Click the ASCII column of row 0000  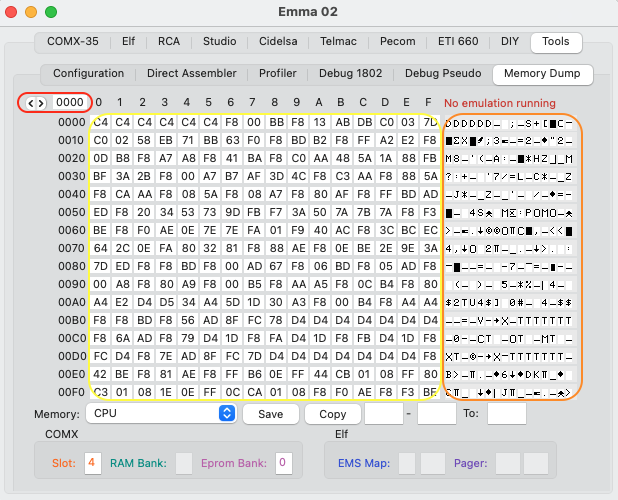tap(509, 124)
